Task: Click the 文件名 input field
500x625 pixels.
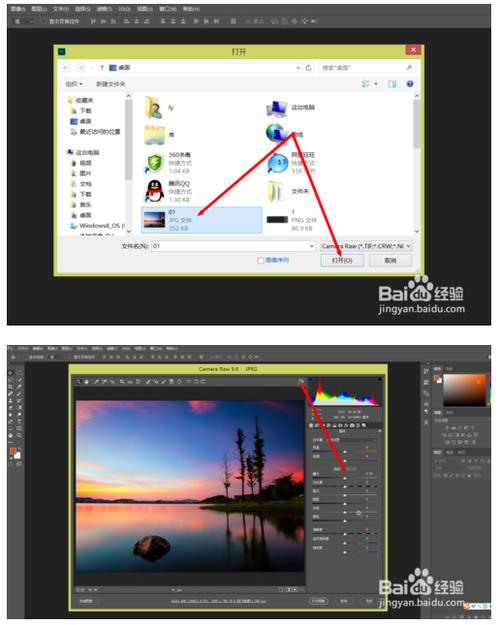Action: (x=234, y=246)
